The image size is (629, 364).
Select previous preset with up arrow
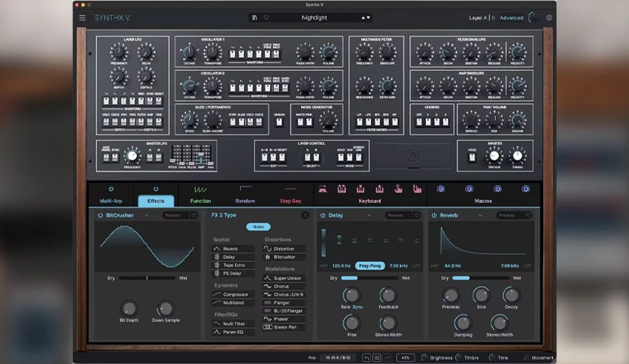tap(363, 17)
